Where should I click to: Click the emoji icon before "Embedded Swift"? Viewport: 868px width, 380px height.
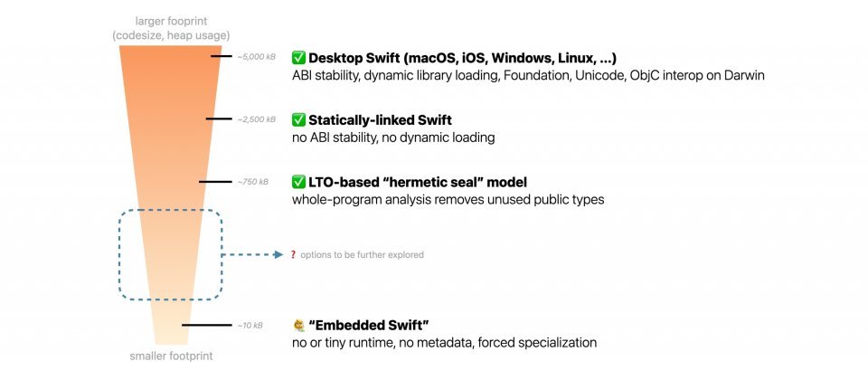click(x=298, y=326)
